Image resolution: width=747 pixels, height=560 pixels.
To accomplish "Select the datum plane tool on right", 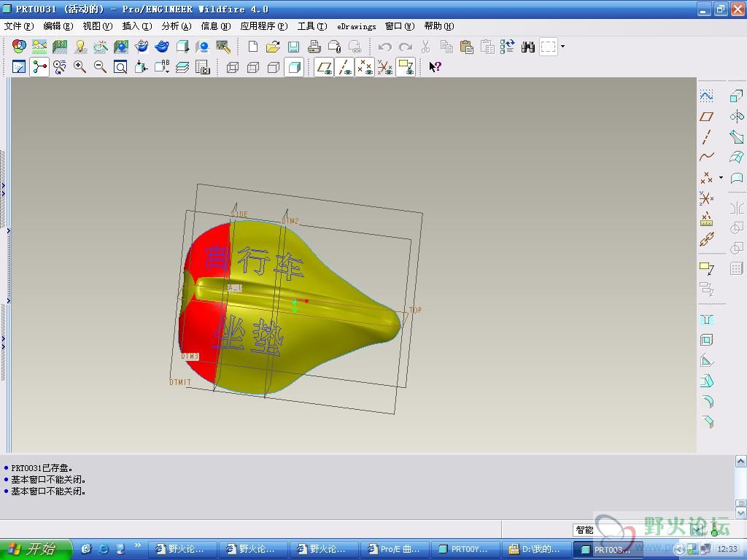I will tap(706, 117).
